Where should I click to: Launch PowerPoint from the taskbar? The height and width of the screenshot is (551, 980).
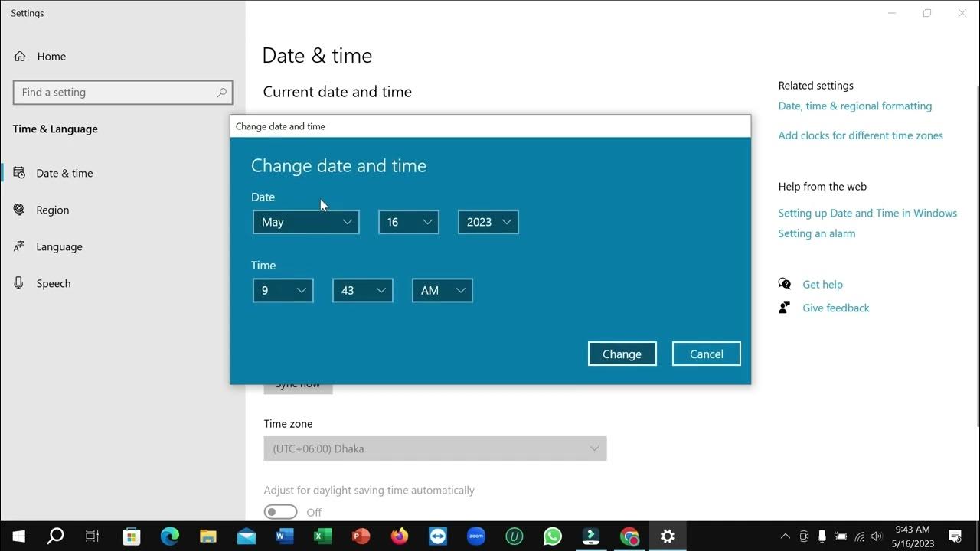click(x=361, y=536)
